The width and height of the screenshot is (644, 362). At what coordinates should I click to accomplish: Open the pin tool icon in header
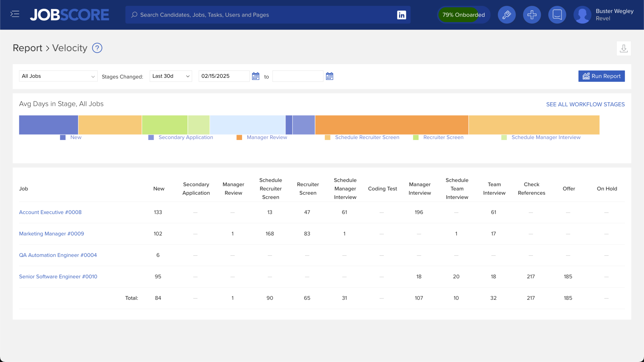point(507,14)
